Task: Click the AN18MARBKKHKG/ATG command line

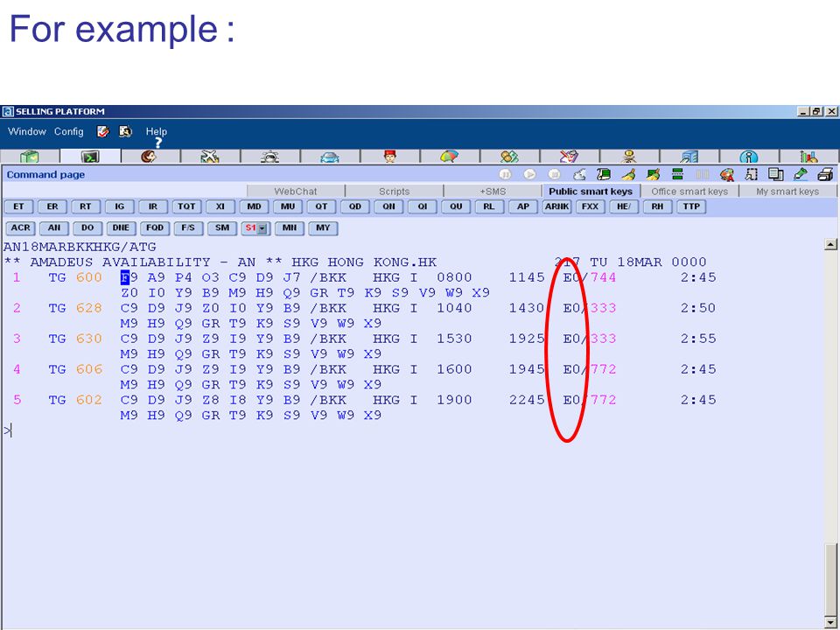Action: pyautogui.click(x=80, y=247)
